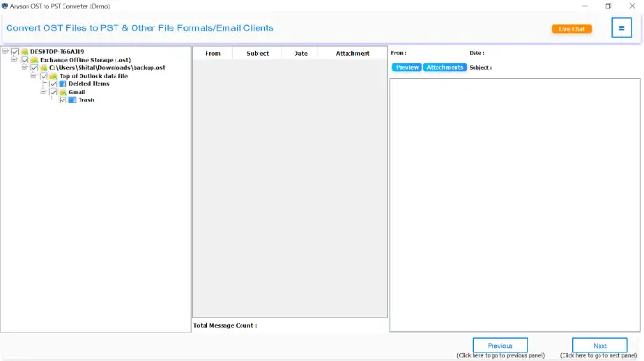The width and height of the screenshot is (644, 361).
Task: Collapse the DESKTOP-T66AJL9 tree node
Action: tap(5, 51)
